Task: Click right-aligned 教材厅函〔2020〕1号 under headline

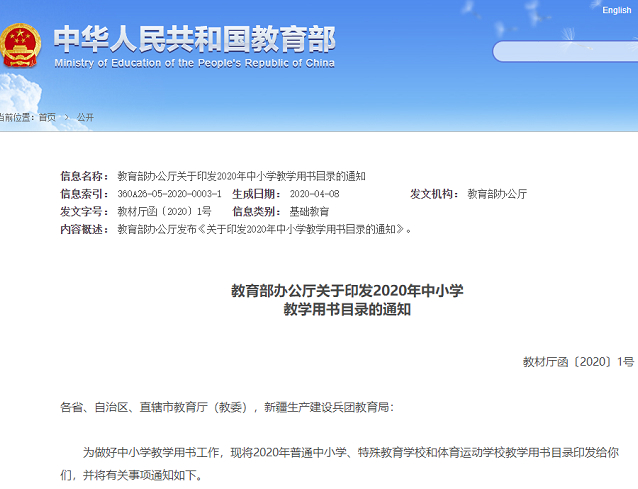Action: [578, 362]
